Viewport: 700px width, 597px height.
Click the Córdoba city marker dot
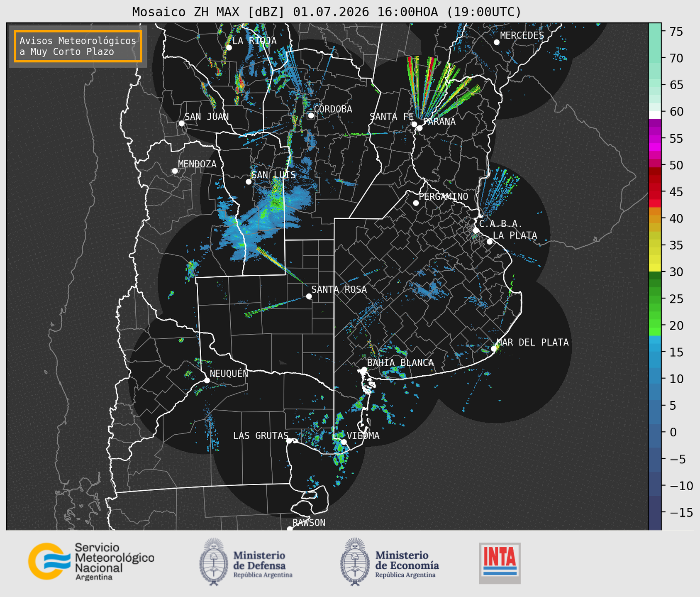point(311,115)
